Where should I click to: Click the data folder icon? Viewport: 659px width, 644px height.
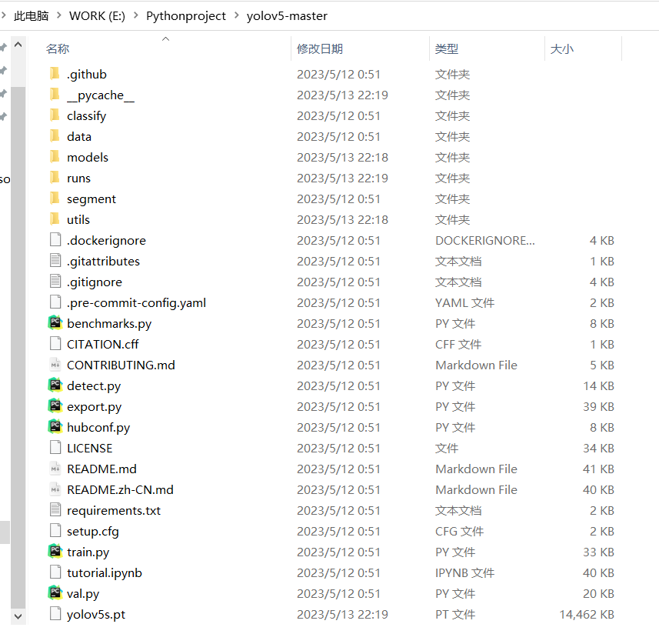[x=55, y=136]
